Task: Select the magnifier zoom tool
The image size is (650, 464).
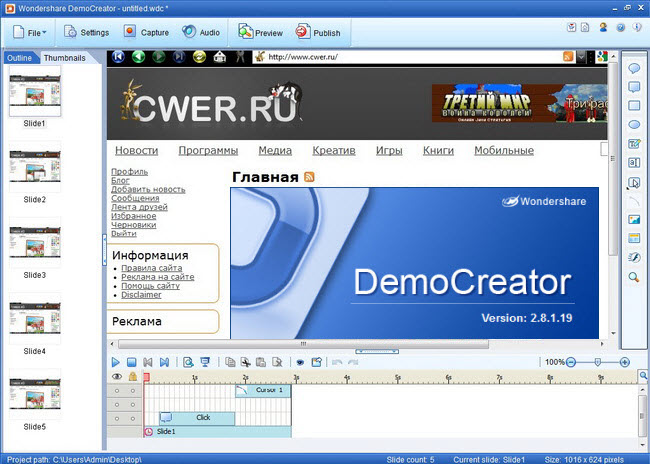Action: pyautogui.click(x=633, y=277)
